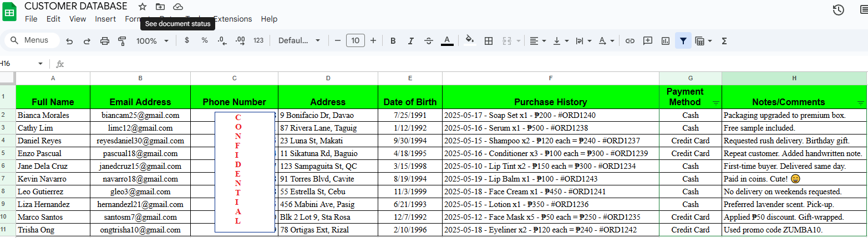Open the Help menu

click(269, 19)
